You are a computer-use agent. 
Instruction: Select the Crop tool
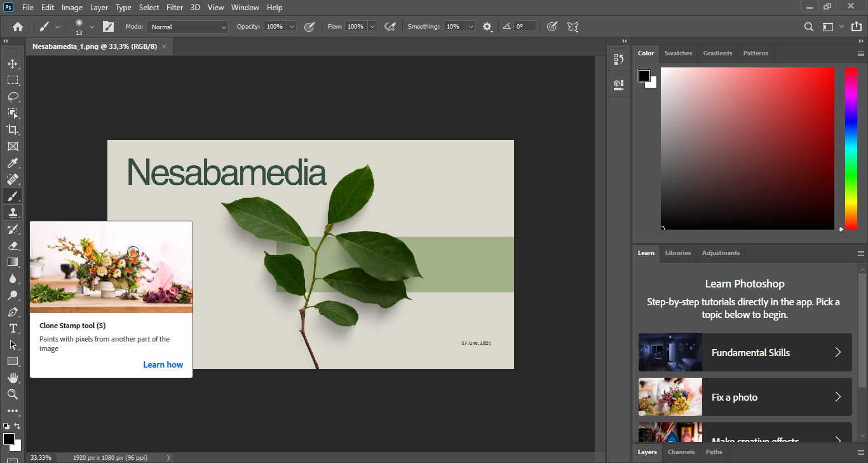click(13, 130)
